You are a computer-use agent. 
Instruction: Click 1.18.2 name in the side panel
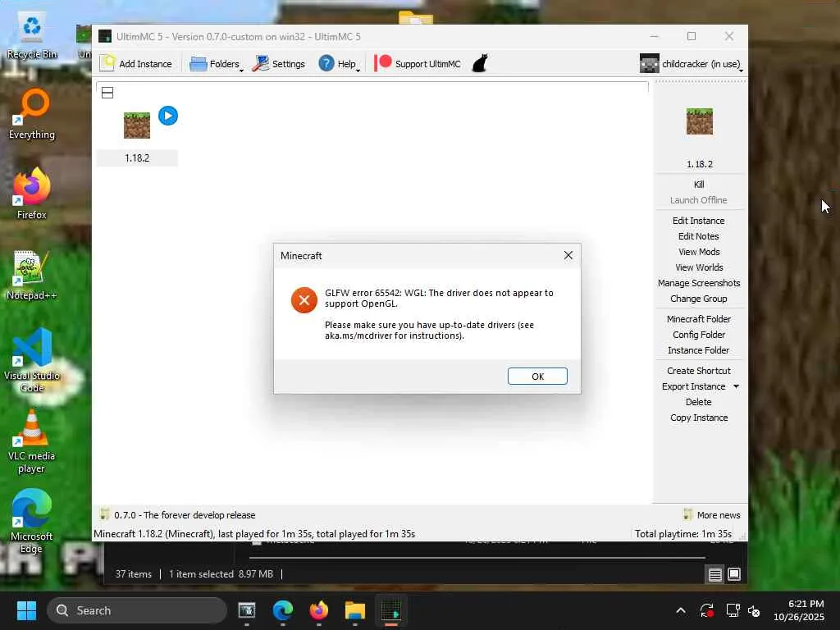coord(699,164)
